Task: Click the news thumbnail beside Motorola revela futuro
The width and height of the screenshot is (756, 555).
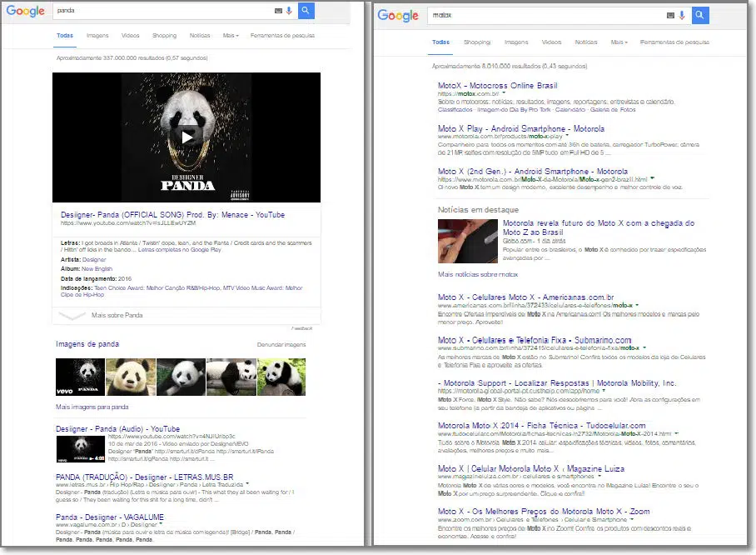Action: click(468, 241)
